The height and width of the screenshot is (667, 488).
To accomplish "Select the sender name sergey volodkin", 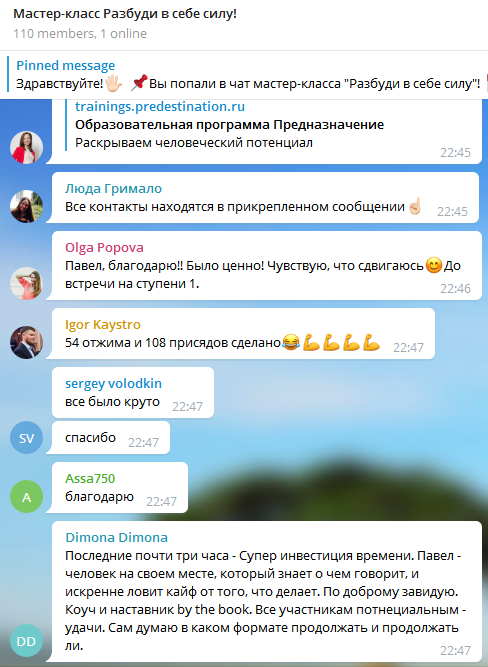I will pyautogui.click(x=113, y=383).
